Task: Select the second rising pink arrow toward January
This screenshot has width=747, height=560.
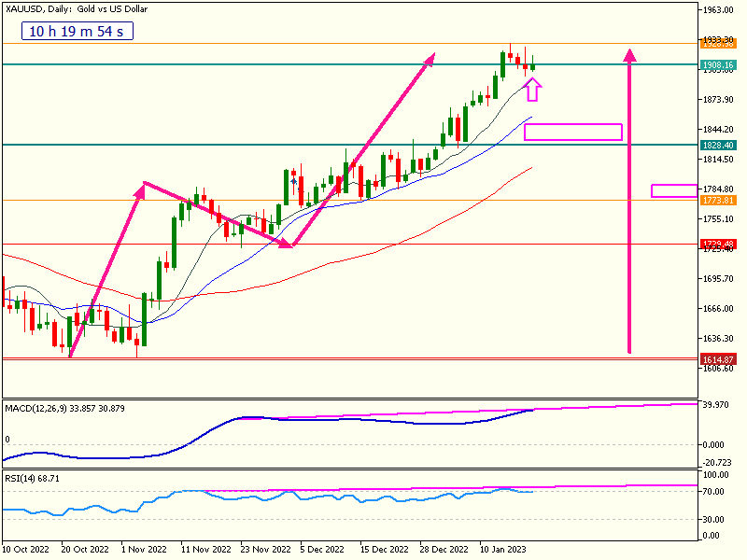Action: pos(362,151)
